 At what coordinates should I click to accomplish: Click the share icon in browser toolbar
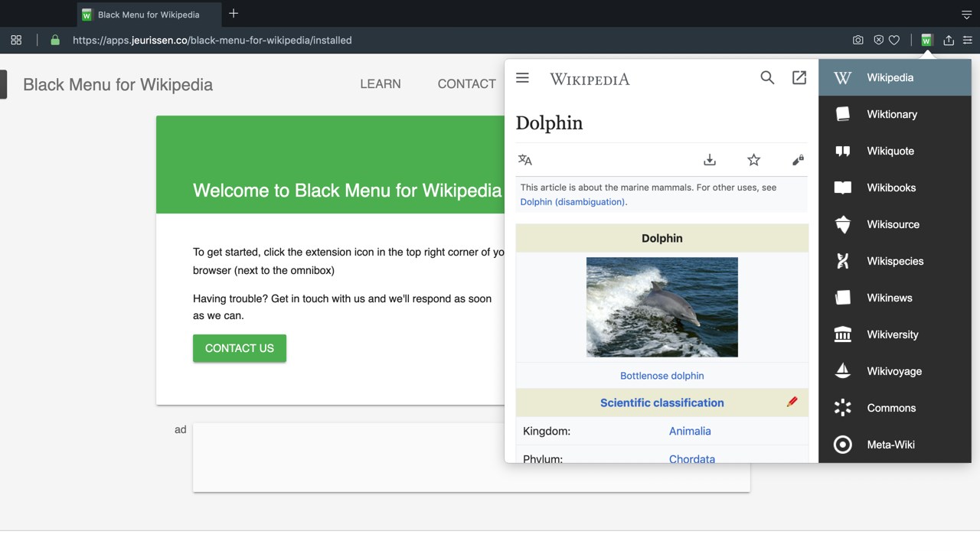[x=949, y=41]
